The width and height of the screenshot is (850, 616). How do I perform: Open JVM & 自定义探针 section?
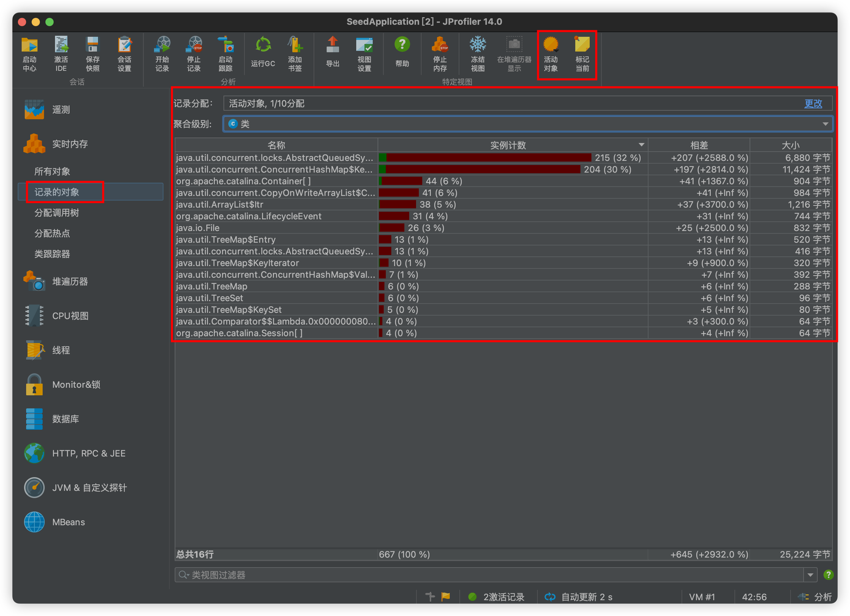[75, 487]
